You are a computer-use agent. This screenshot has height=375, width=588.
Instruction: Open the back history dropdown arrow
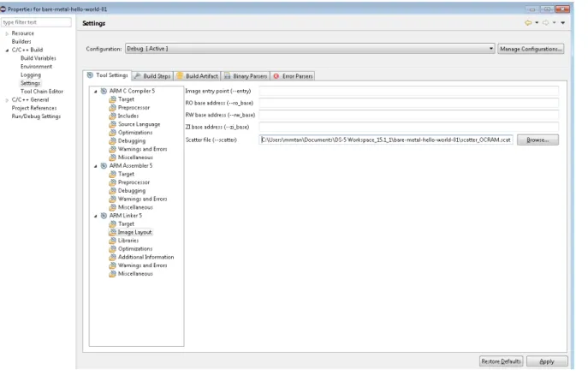click(537, 23)
